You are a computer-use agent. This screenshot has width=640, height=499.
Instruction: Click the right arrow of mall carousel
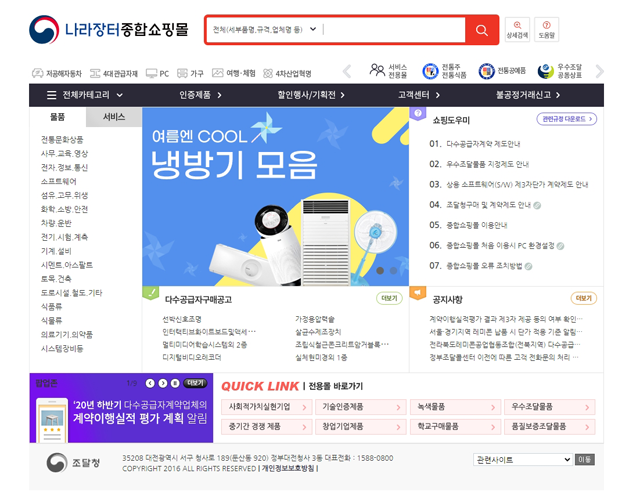(599, 71)
